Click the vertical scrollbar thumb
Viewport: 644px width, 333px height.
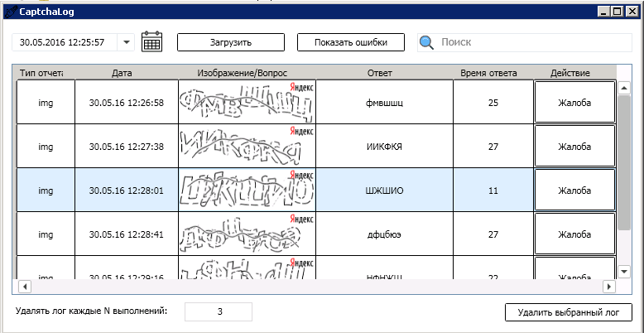click(x=624, y=163)
